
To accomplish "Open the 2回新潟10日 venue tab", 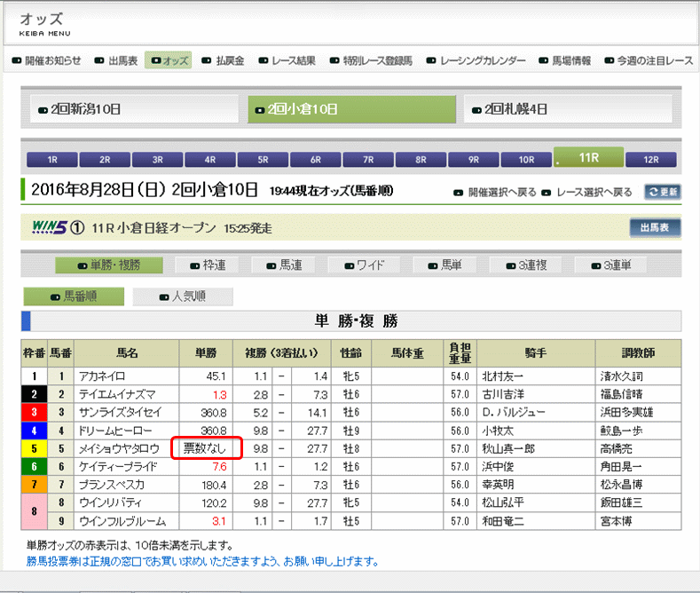I will point(131,109).
